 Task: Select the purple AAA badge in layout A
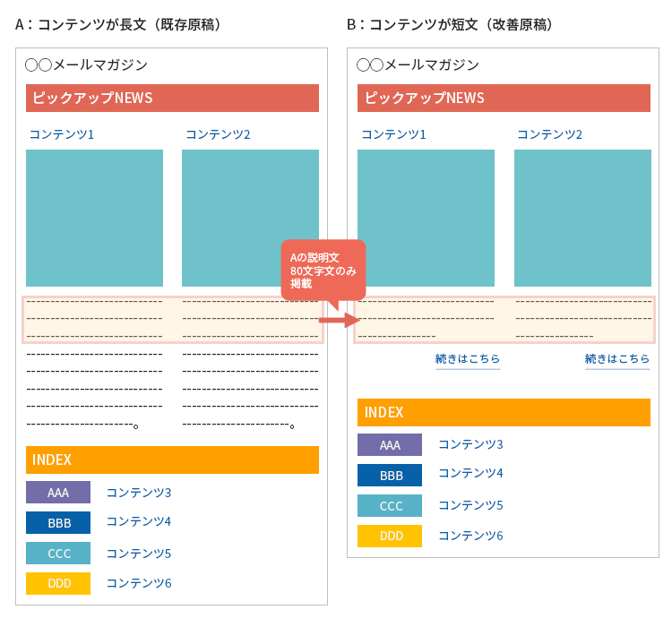coord(58,493)
